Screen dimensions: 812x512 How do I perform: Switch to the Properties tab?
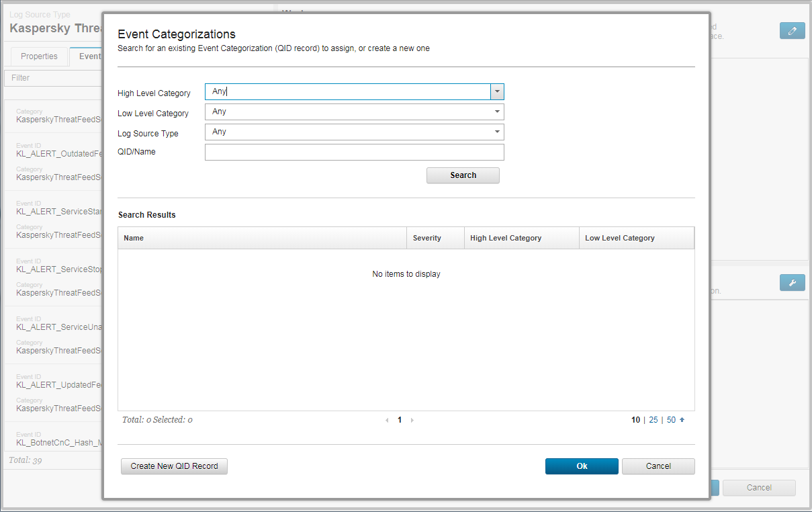(39, 56)
